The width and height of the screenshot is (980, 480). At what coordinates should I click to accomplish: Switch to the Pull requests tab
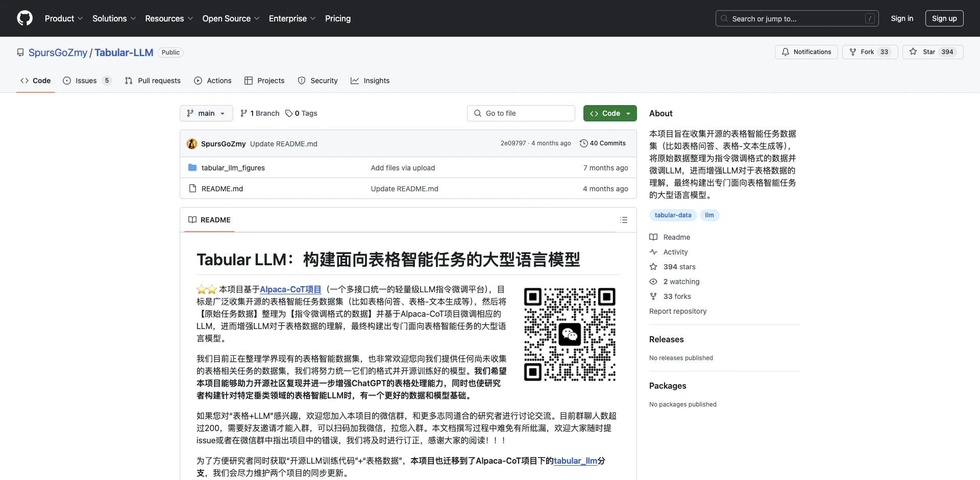pyautogui.click(x=153, y=81)
